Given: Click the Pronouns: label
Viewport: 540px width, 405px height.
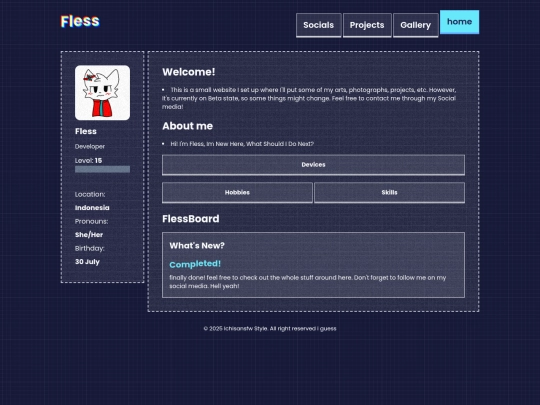Looking at the screenshot, I should (91, 221).
